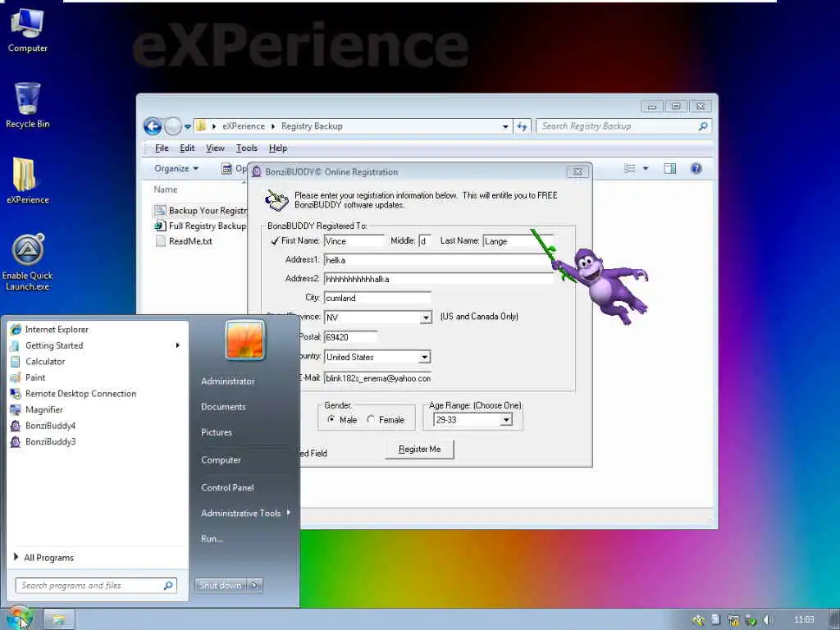Viewport: 840px width, 630px height.
Task: Click the change view icon in Explorer
Action: pyautogui.click(x=631, y=168)
